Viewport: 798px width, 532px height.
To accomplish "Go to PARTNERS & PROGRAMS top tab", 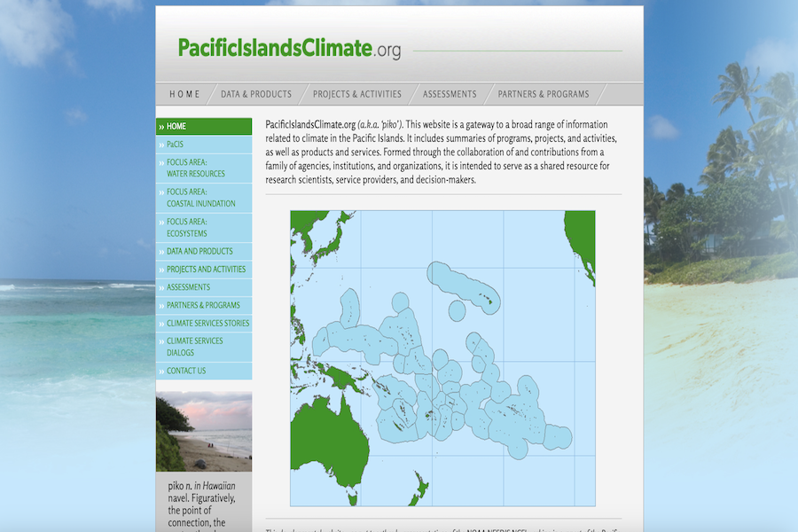I will click(543, 94).
